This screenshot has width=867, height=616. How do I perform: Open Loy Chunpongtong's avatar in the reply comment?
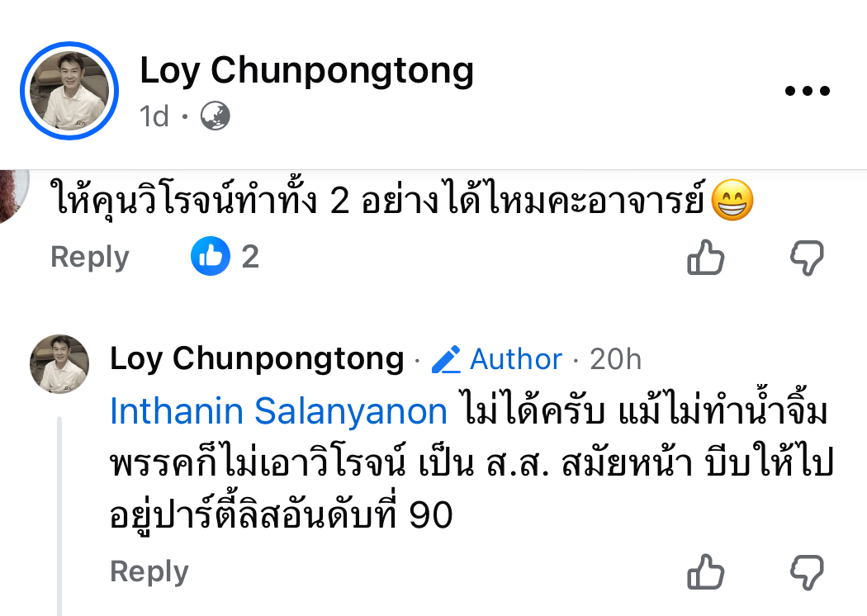(59, 364)
